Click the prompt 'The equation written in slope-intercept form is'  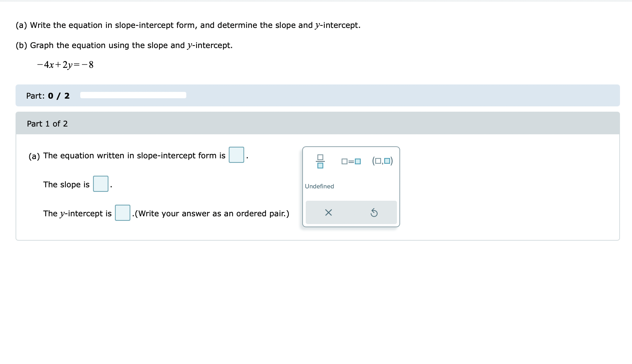coord(134,155)
